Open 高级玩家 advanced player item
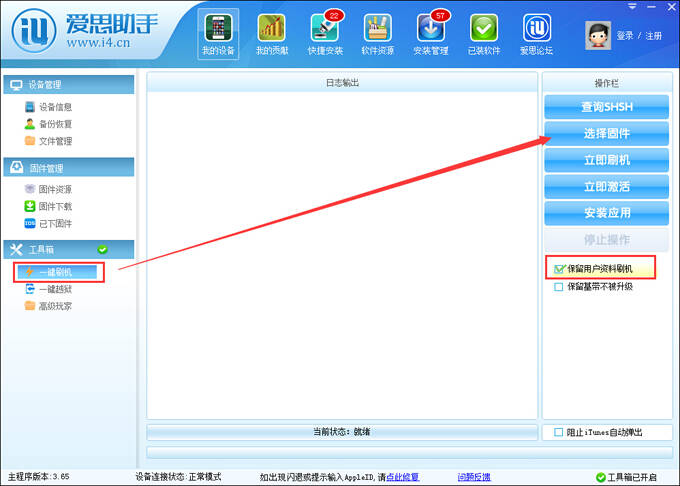The image size is (680, 486). [x=49, y=306]
